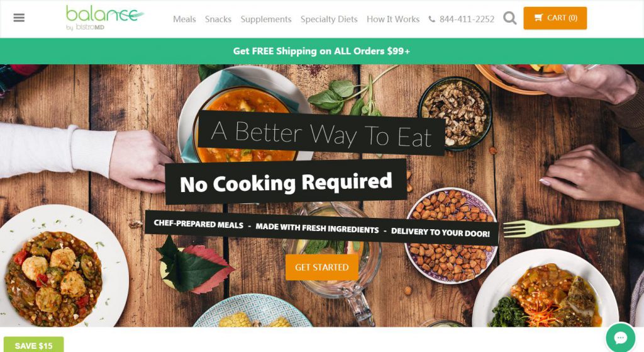Screen dimensions: 644x352
Task: Click the search magnifier icon
Action: point(509,18)
